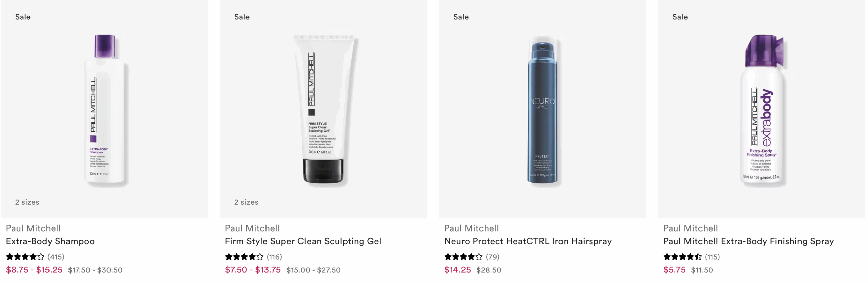The height and width of the screenshot is (284, 868).
Task: Open the Neuro Style Protect hairspray image
Action: click(542, 110)
